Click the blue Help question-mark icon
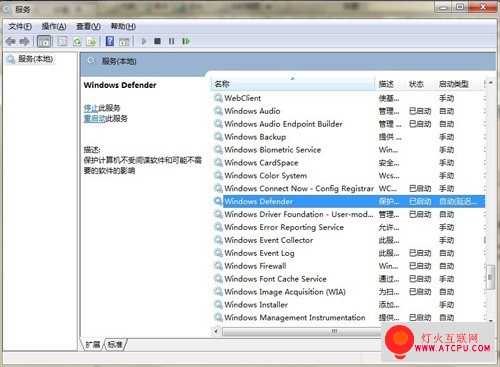Screen dimensions: 500x367 pyautogui.click(x=110, y=41)
